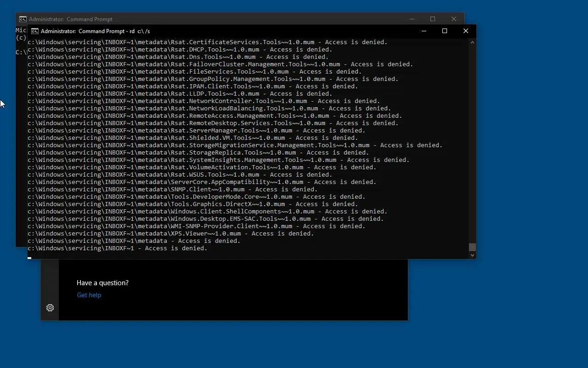Click the front window title bar text
Image resolution: width=588 pixels, height=368 pixels.
(96, 31)
